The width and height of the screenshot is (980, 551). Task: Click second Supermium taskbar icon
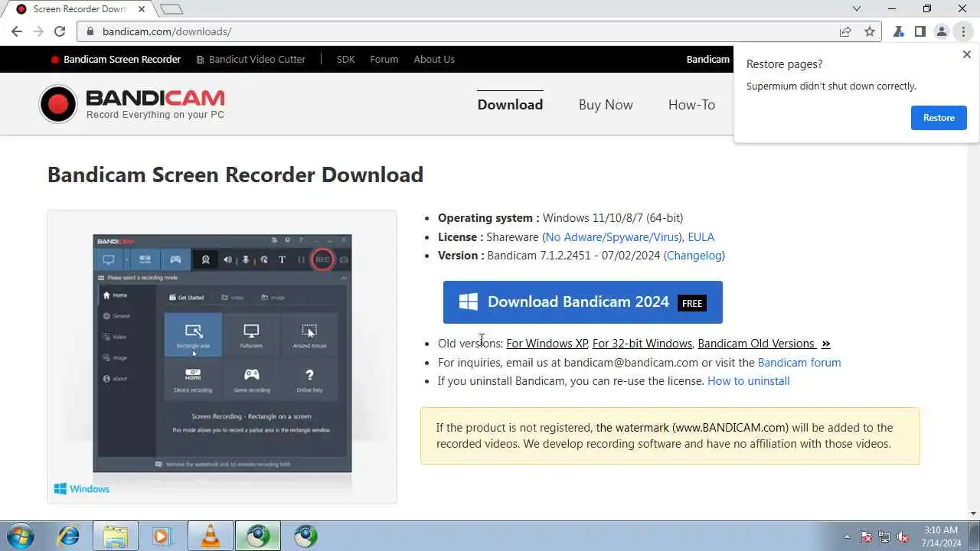(305, 536)
